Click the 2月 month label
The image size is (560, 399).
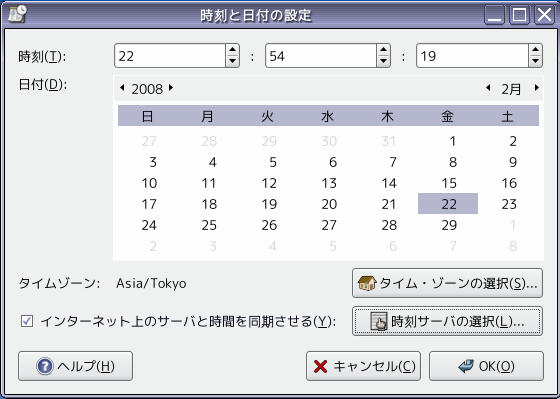point(511,89)
